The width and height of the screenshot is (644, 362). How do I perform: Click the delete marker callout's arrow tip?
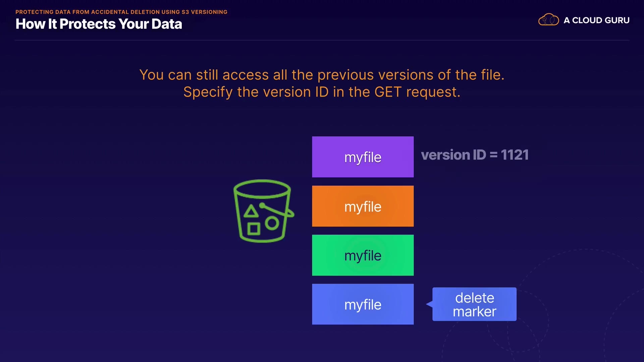pyautogui.click(x=428, y=304)
